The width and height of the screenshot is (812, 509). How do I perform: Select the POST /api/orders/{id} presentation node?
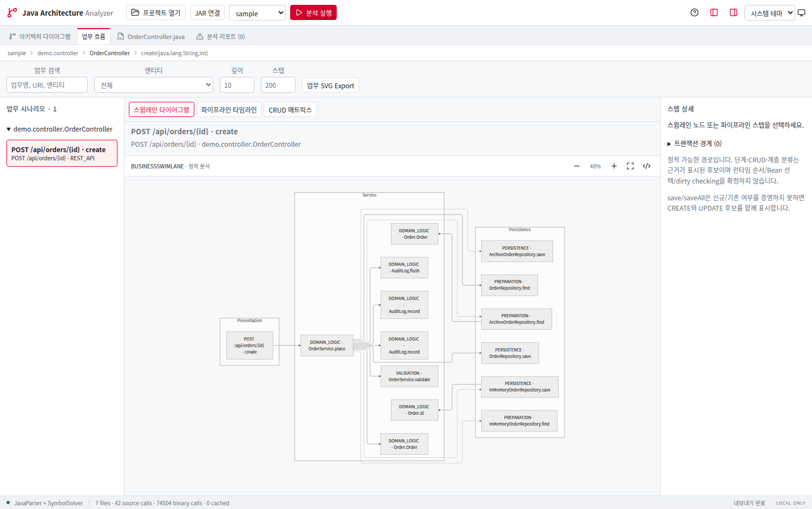(250, 345)
